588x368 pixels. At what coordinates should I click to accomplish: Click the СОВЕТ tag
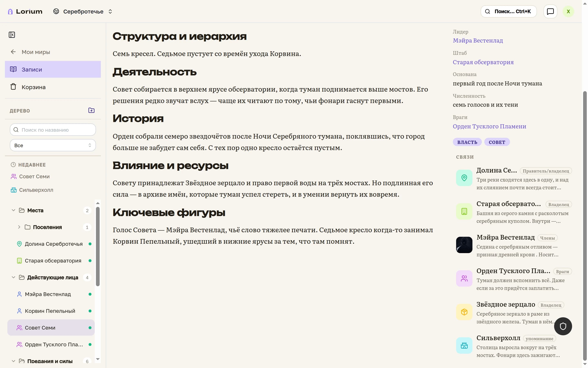pos(497,142)
